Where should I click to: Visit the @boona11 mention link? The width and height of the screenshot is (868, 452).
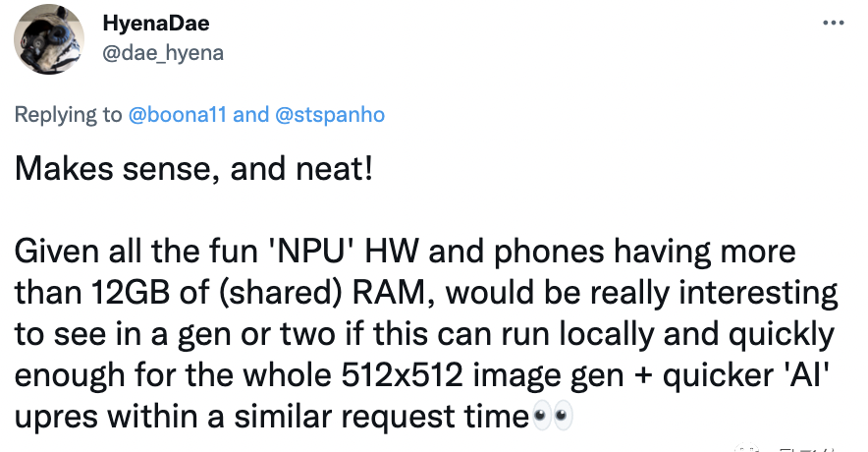point(177,115)
